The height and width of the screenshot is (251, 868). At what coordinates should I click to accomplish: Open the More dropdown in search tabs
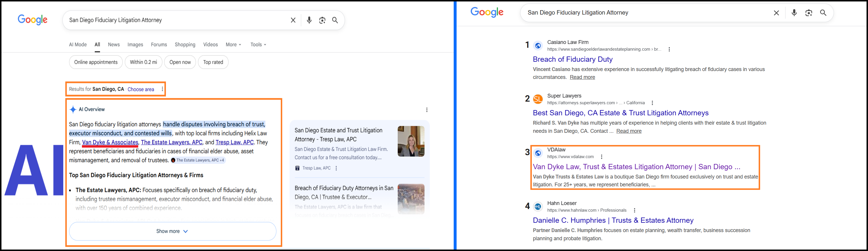click(234, 45)
